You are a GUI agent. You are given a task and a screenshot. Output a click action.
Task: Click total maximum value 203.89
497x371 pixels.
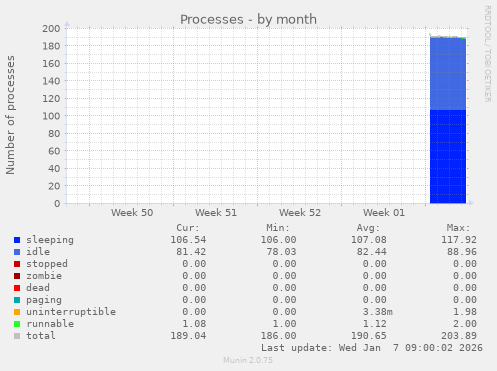tap(459, 336)
